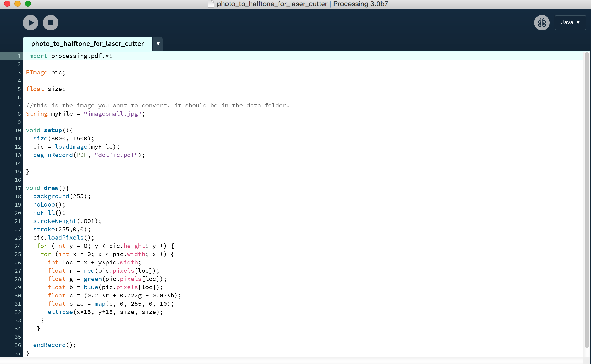591x364 pixels.
Task: Click the strokeWeight(.001) line
Action: [67, 221]
